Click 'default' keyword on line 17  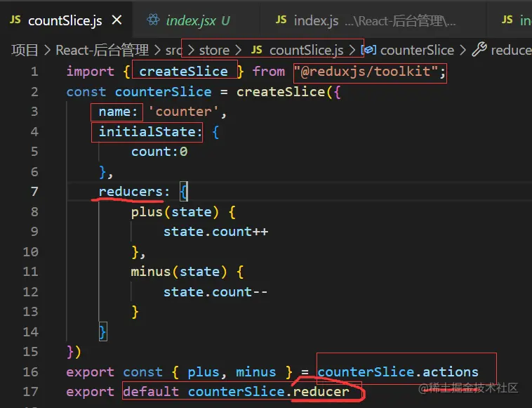click(x=151, y=392)
